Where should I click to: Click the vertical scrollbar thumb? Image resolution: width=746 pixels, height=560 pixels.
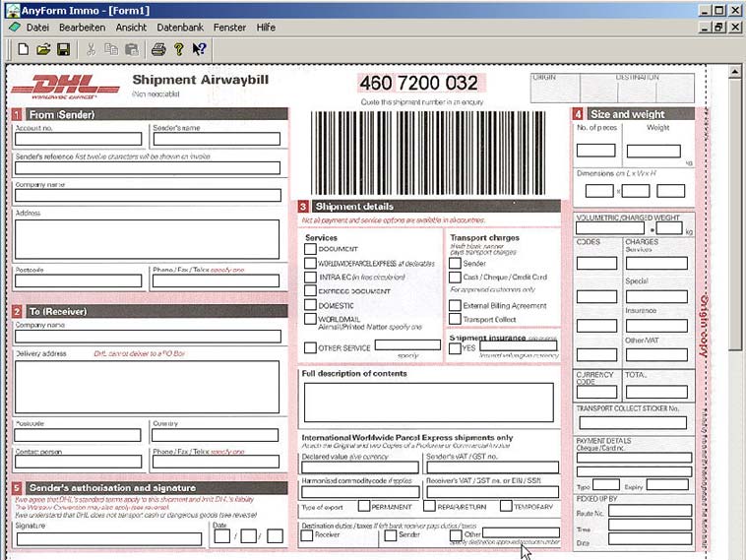point(735,215)
